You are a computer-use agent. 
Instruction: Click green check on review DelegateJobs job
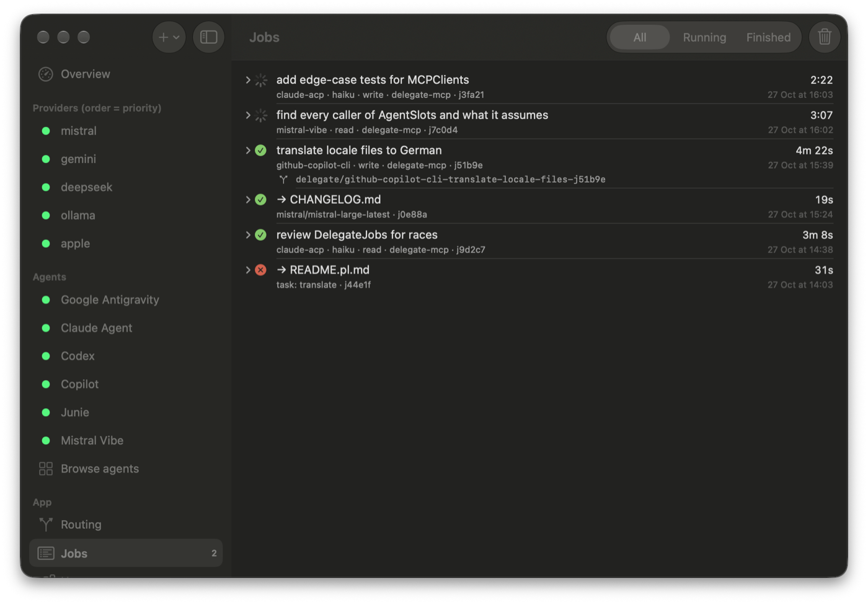pyautogui.click(x=261, y=235)
